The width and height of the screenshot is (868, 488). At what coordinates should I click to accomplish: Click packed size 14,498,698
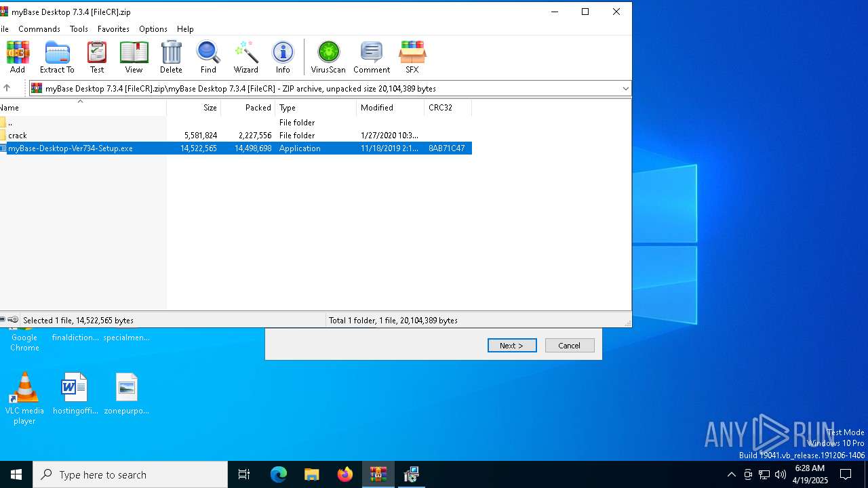(253, 148)
